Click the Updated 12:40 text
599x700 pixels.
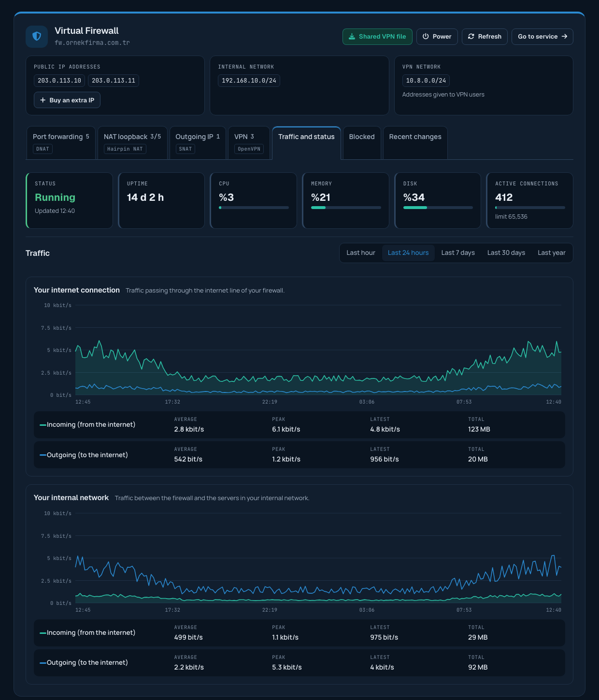(55, 211)
